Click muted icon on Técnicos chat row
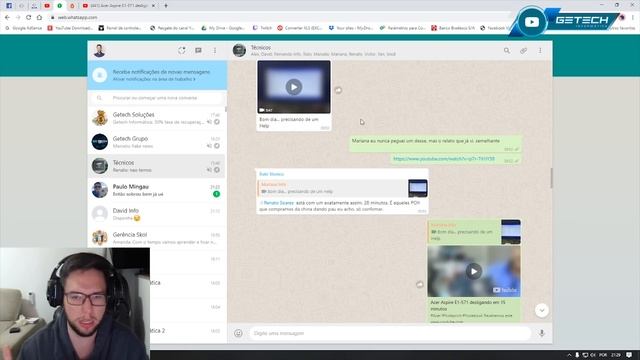This screenshot has height=360, width=640. (209, 170)
